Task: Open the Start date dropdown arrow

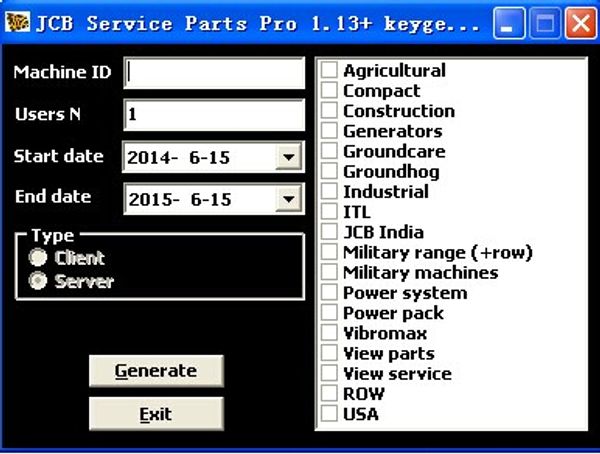Action: [288, 157]
